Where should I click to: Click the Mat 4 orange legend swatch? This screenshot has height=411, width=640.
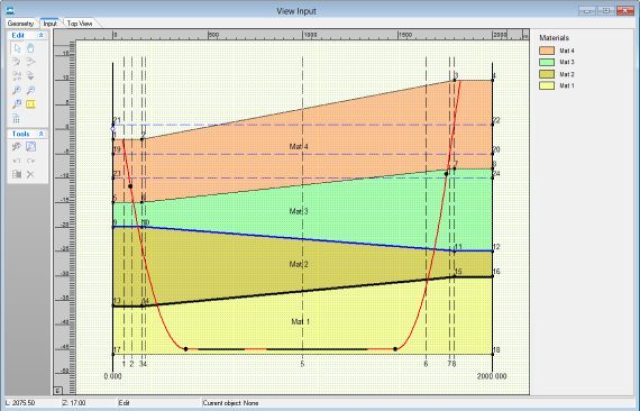click(547, 51)
